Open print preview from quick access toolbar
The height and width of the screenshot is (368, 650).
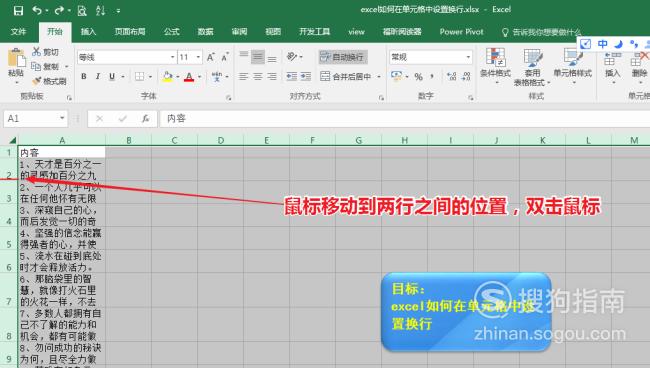point(82,10)
